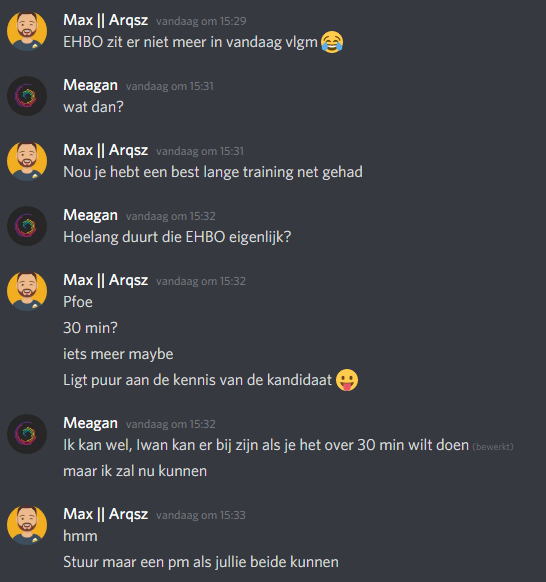The width and height of the screenshot is (546, 582).
Task: Open the username Meagan at 15:31
Action: [x=90, y=85]
